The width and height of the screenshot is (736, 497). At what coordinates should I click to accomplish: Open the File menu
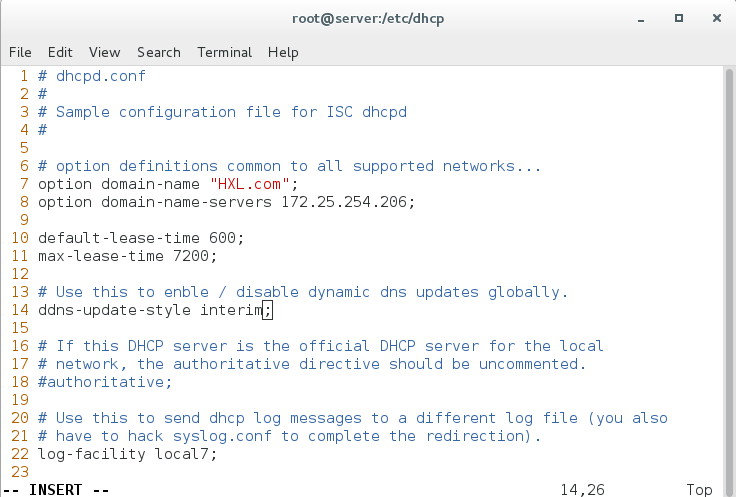click(20, 52)
